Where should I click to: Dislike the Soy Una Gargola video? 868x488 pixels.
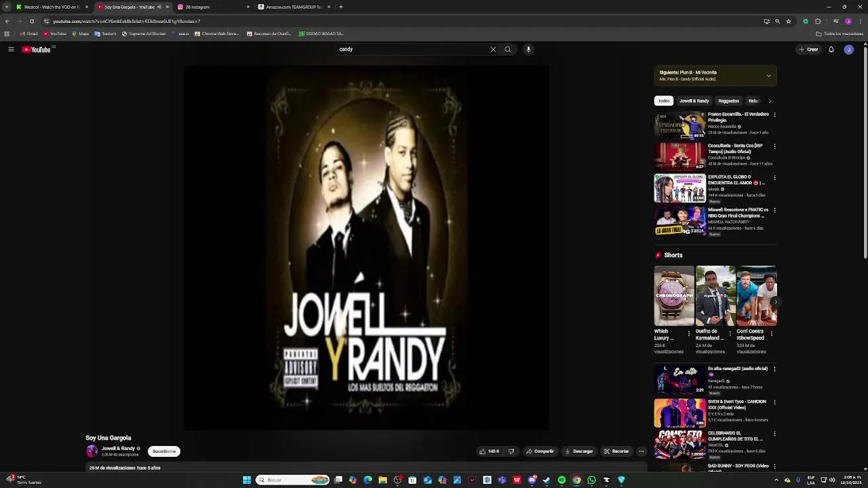(511, 451)
